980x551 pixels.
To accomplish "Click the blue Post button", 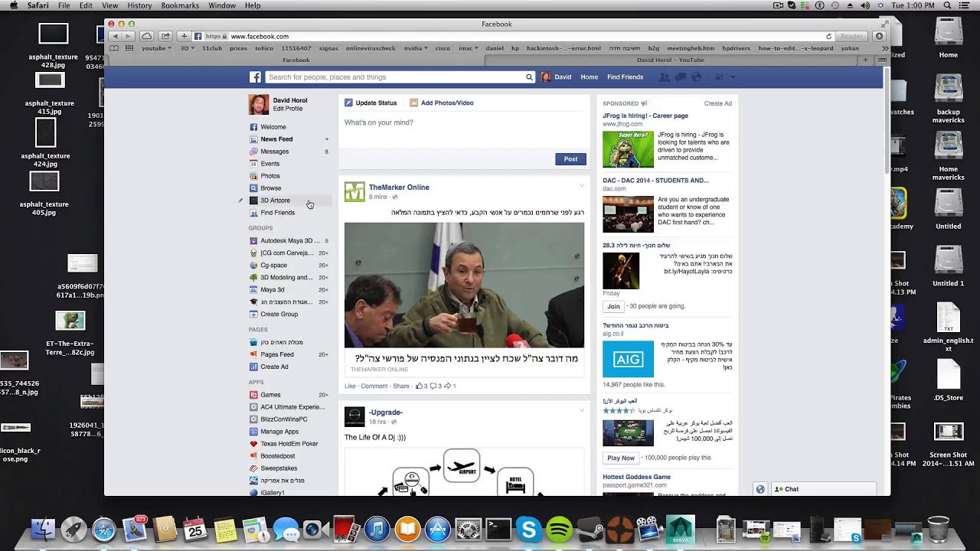I will coord(570,159).
